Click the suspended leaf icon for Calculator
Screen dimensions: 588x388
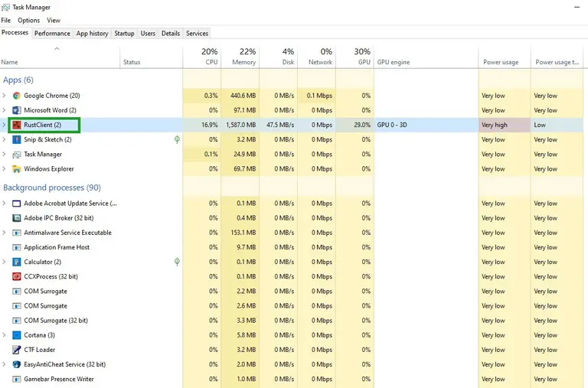coord(177,262)
